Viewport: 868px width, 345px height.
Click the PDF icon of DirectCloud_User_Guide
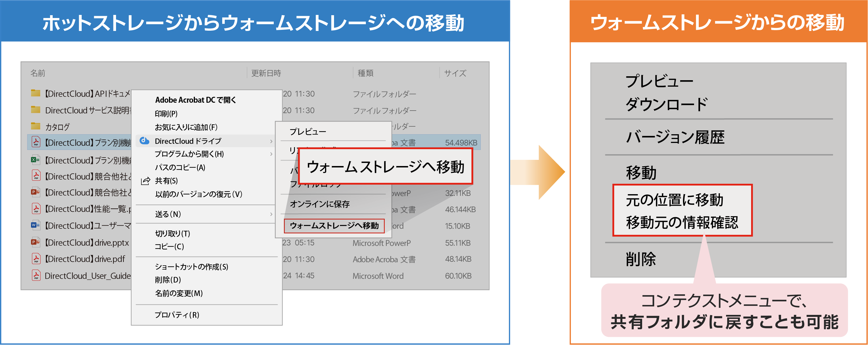36,275
